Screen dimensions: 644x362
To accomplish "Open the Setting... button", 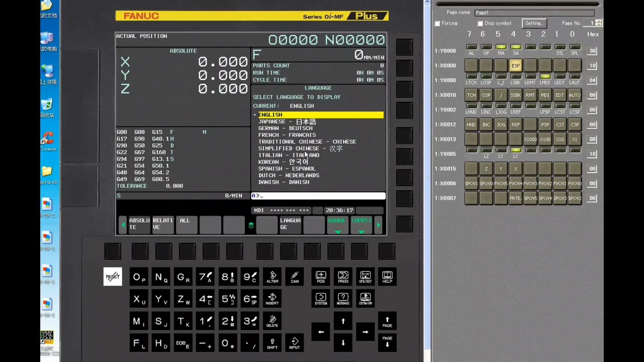I will click(534, 23).
